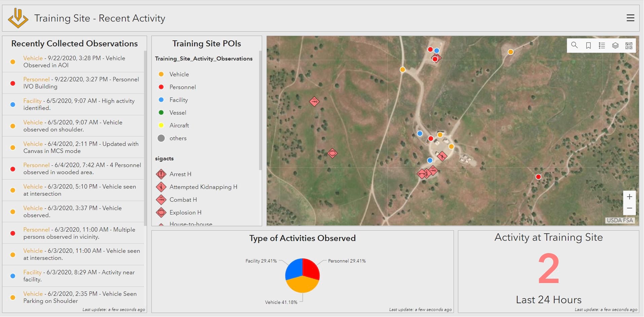Select the Arrest H sigact icon

pos(162,174)
